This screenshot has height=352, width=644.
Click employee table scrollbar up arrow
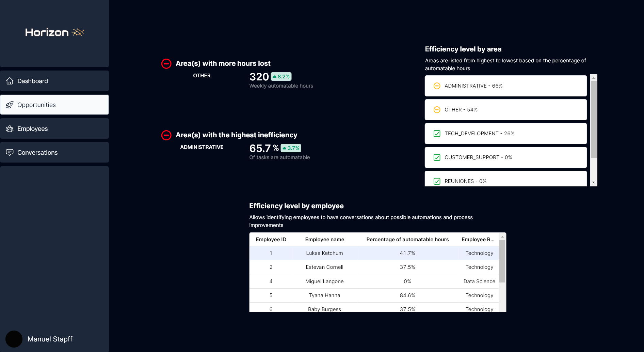(x=502, y=236)
